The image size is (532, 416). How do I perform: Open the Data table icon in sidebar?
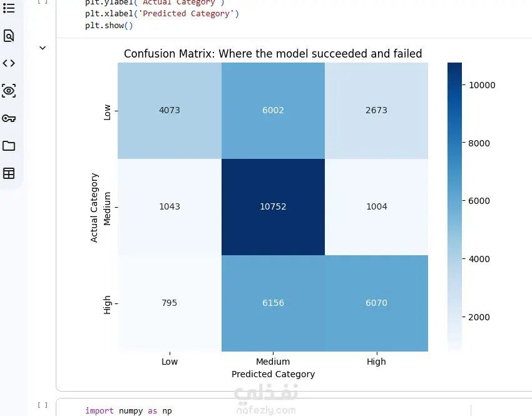click(x=9, y=173)
